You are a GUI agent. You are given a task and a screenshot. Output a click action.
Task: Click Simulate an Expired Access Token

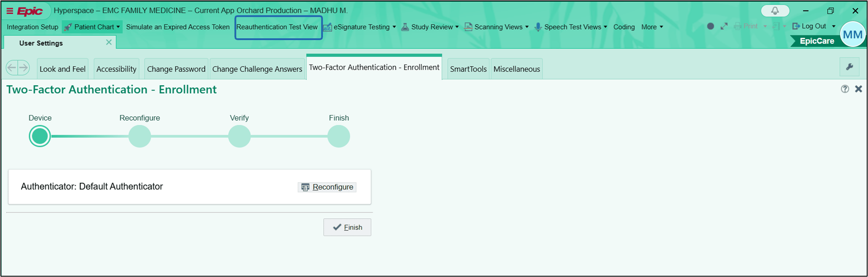pos(178,27)
